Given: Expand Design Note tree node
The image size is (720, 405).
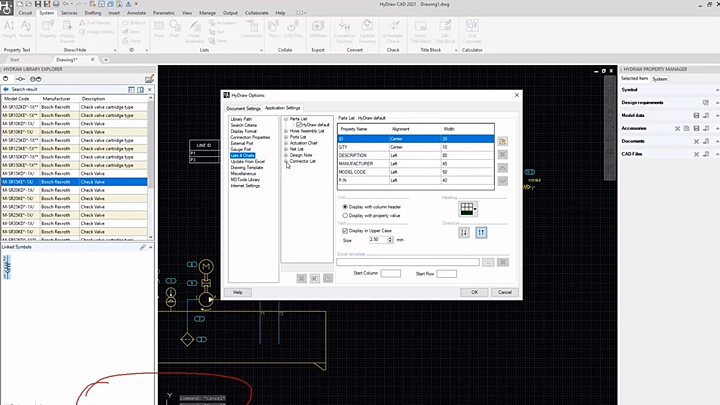Looking at the screenshot, I should coord(286,155).
